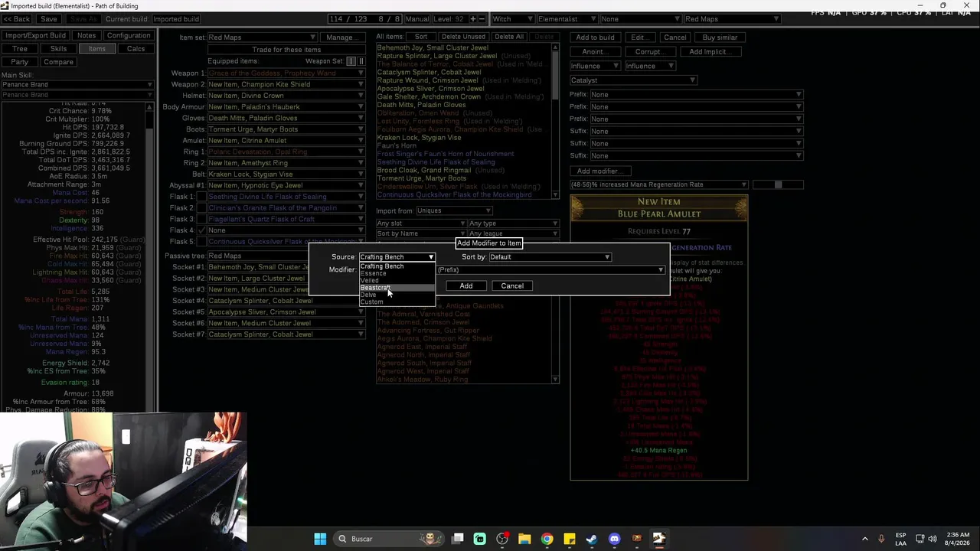Click the Add to build button
Image resolution: width=980 pixels, height=551 pixels.
[x=595, y=37]
